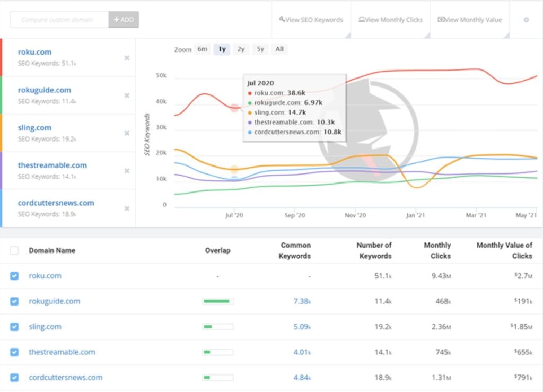Open thestreamable.com link in the table
Image resolution: width=543 pixels, height=392 pixels.
click(x=62, y=352)
